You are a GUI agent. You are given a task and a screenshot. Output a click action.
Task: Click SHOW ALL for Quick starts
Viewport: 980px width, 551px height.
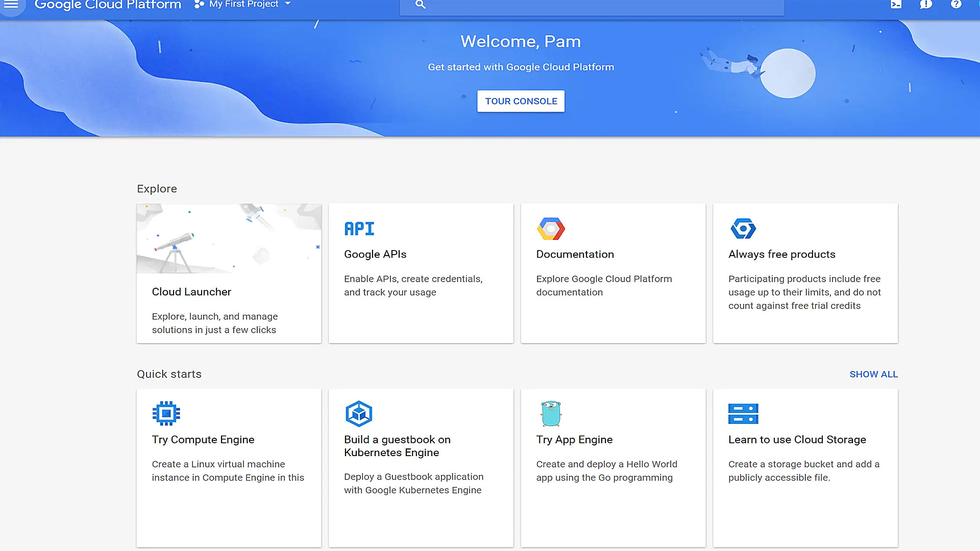coord(873,374)
